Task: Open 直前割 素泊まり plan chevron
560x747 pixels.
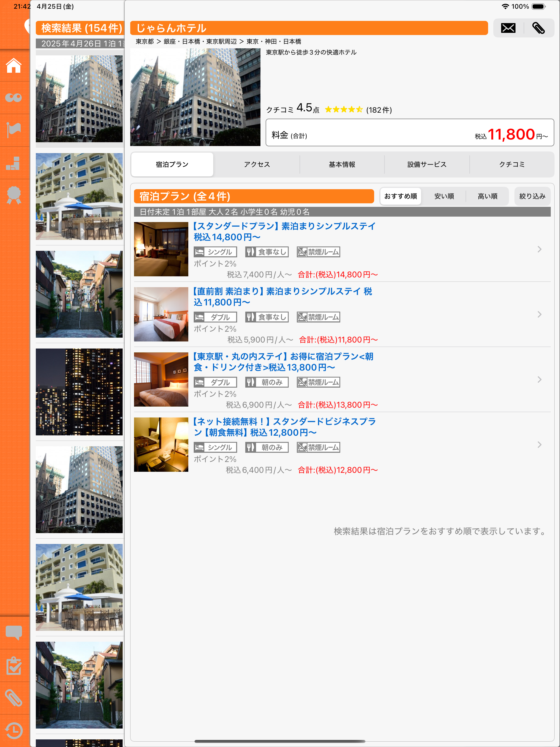Action: click(x=539, y=314)
